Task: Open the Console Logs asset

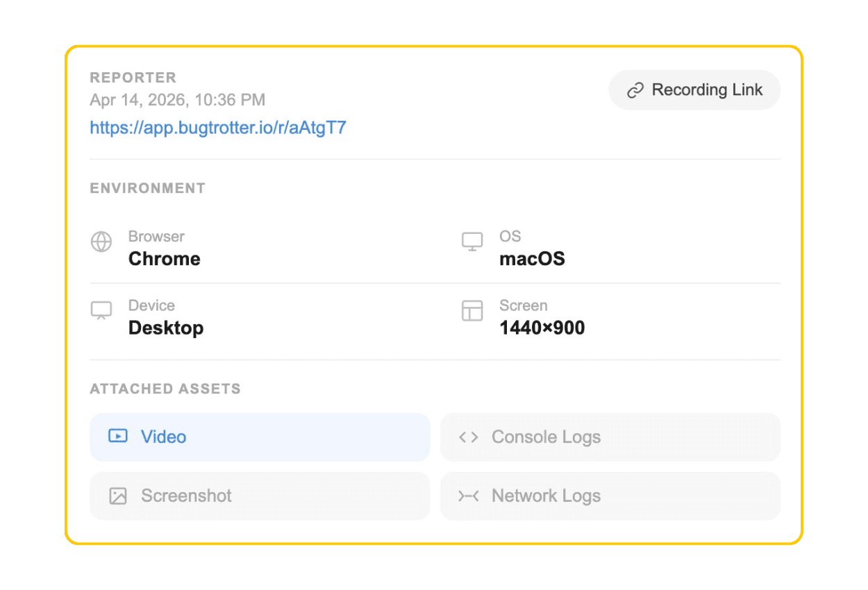Action: tap(610, 437)
